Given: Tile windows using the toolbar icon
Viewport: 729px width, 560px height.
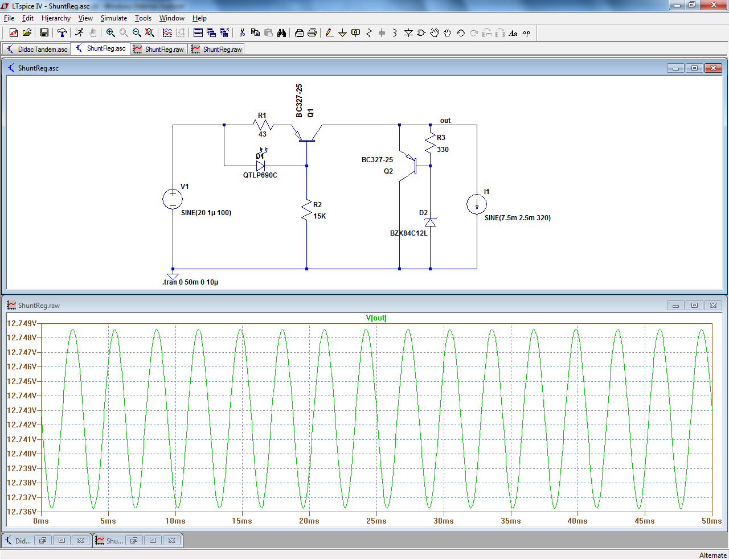Looking at the screenshot, I should [x=198, y=33].
